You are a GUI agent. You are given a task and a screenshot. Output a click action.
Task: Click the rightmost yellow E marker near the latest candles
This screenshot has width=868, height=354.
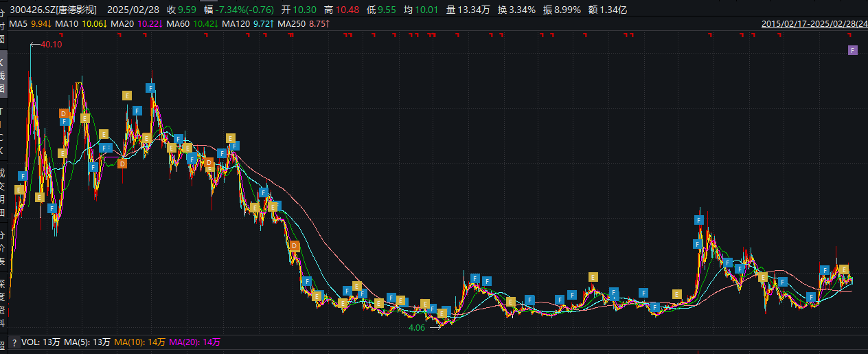coord(844,269)
